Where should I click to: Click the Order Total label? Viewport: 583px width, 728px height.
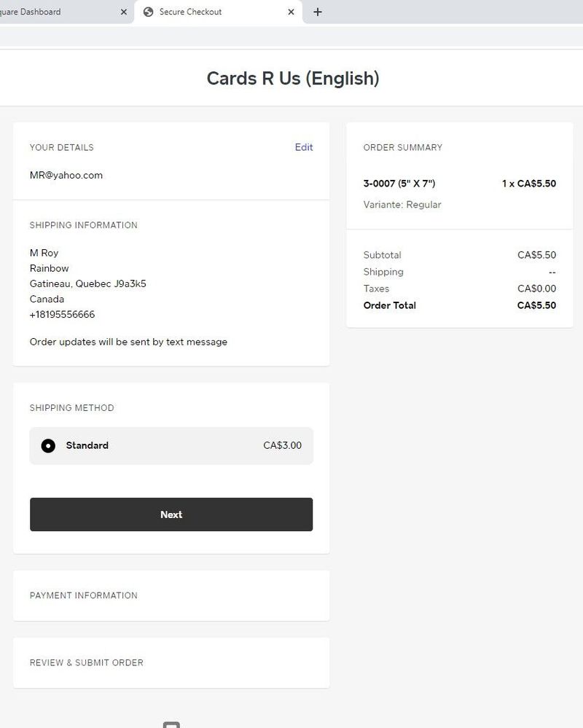pyautogui.click(x=390, y=305)
